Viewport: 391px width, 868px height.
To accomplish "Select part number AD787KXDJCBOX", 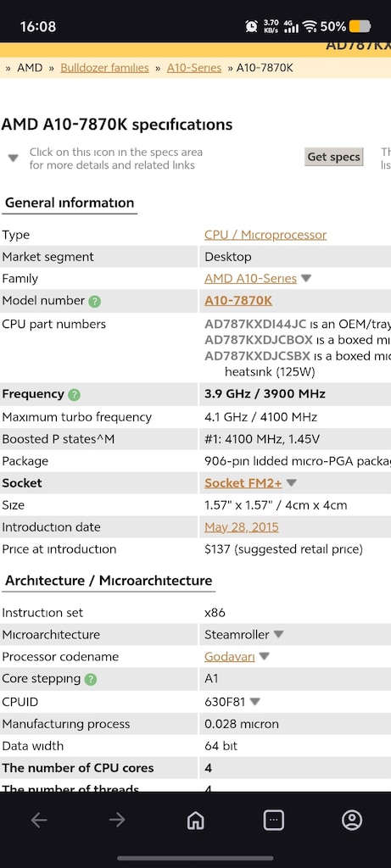I will (x=259, y=339).
